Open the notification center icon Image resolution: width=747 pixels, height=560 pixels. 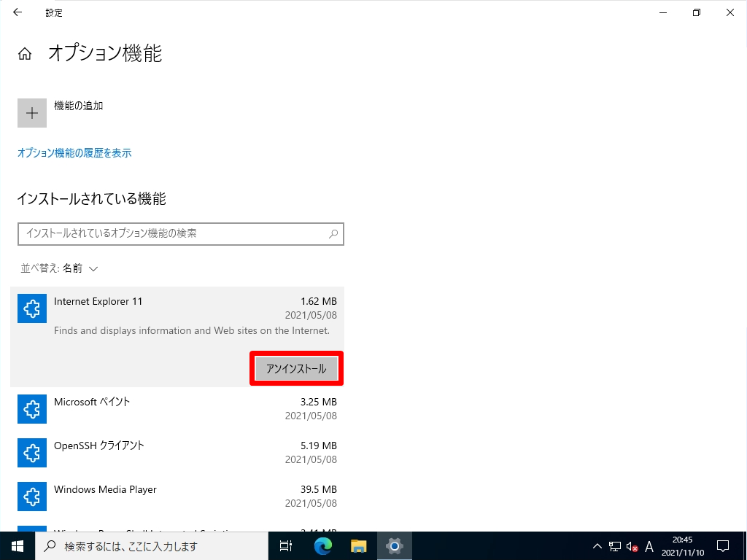click(723, 546)
